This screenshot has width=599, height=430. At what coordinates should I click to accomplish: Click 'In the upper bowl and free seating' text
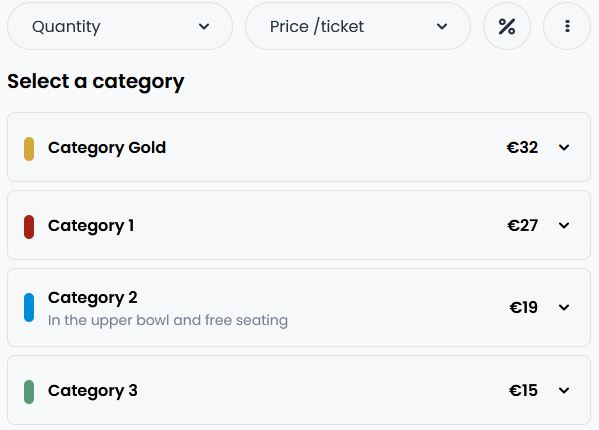click(x=168, y=320)
